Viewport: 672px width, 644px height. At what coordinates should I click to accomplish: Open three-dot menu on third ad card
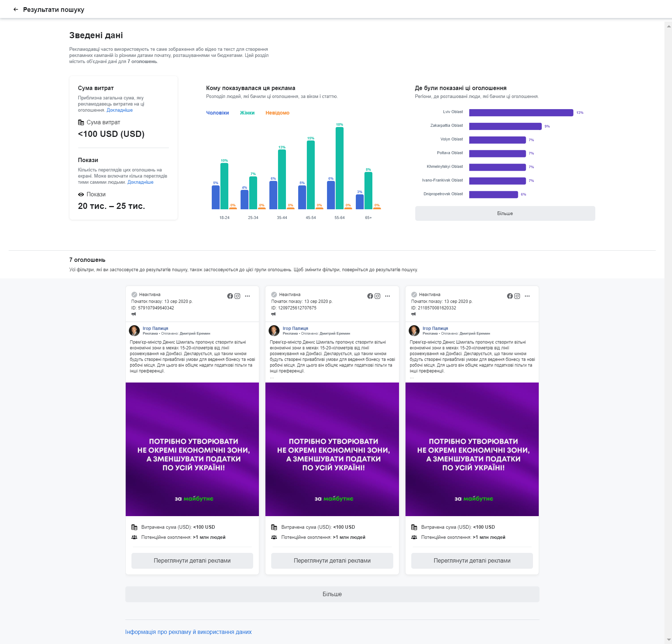(x=527, y=296)
